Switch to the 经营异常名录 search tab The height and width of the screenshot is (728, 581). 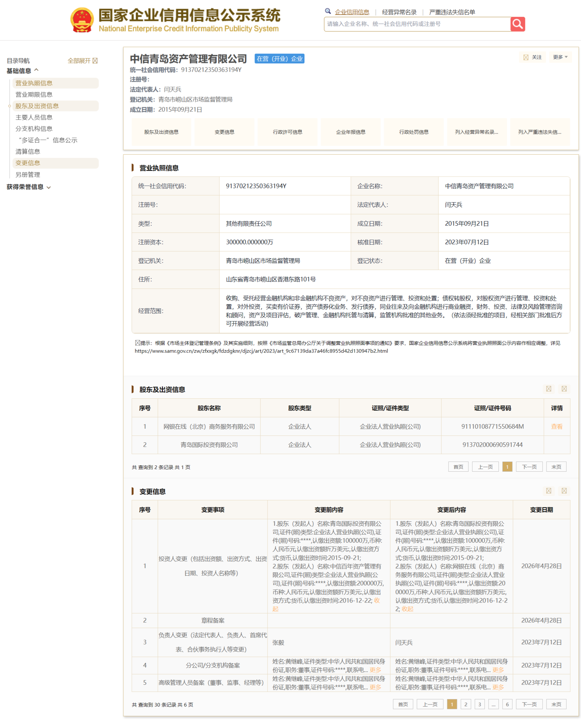[x=399, y=12]
